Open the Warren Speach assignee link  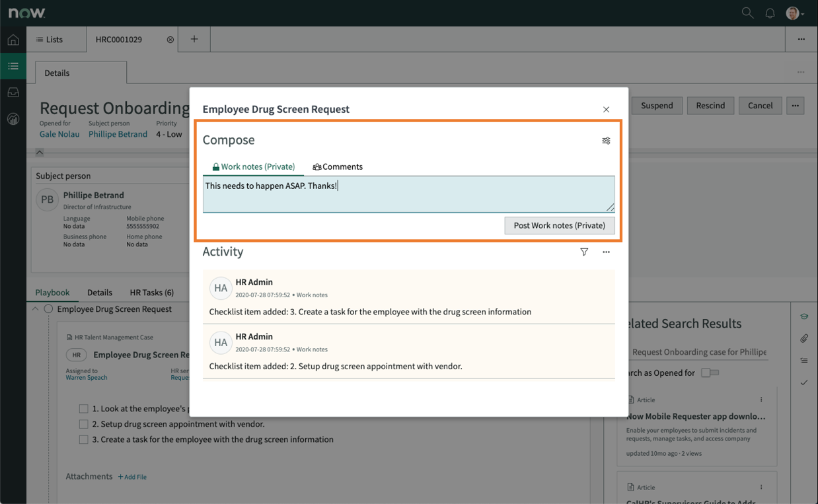87,378
